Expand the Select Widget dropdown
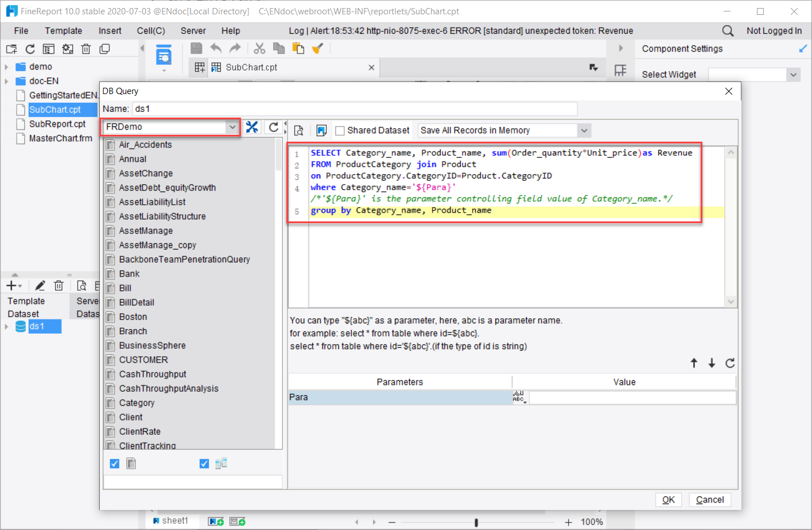The width and height of the screenshot is (812, 530). click(793, 75)
